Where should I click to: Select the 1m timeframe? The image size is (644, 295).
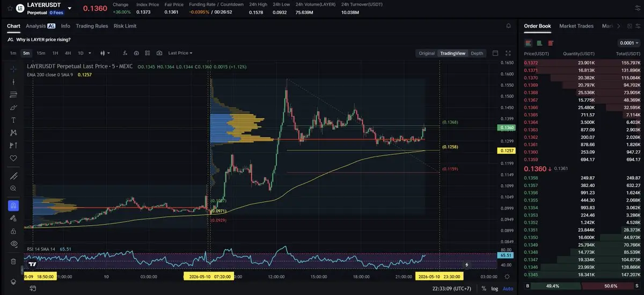tap(13, 53)
